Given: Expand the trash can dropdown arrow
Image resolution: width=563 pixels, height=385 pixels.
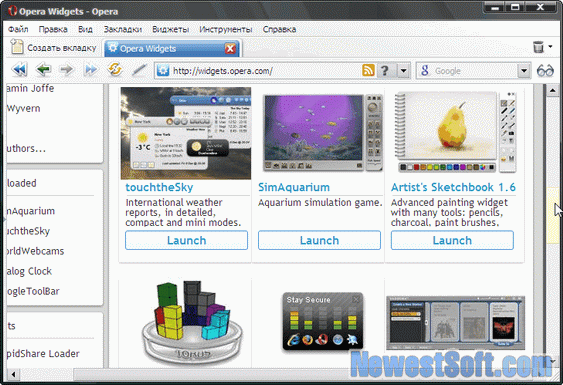Looking at the screenshot, I should (550, 47).
